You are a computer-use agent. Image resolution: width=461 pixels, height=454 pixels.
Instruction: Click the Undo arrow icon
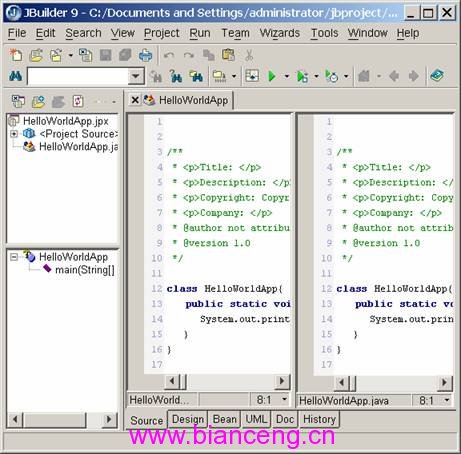point(169,55)
